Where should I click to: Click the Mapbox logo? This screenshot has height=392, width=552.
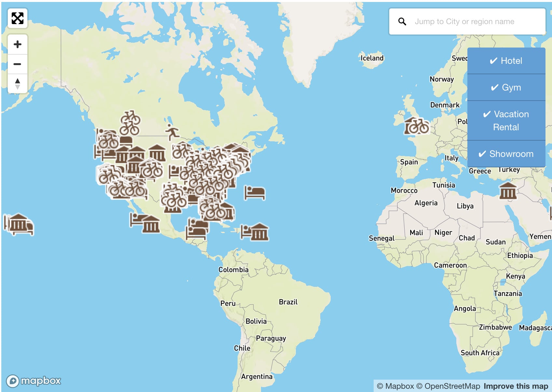click(34, 381)
